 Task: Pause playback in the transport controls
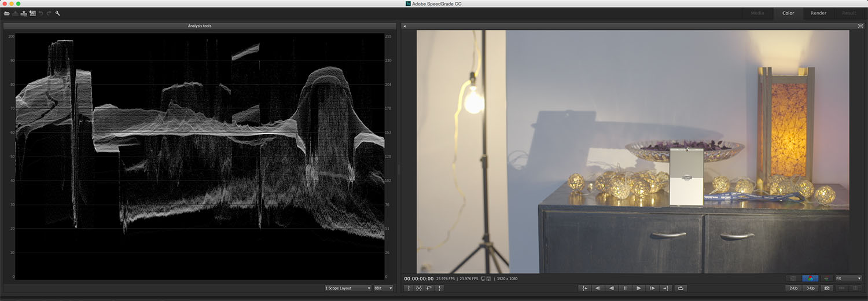click(625, 288)
